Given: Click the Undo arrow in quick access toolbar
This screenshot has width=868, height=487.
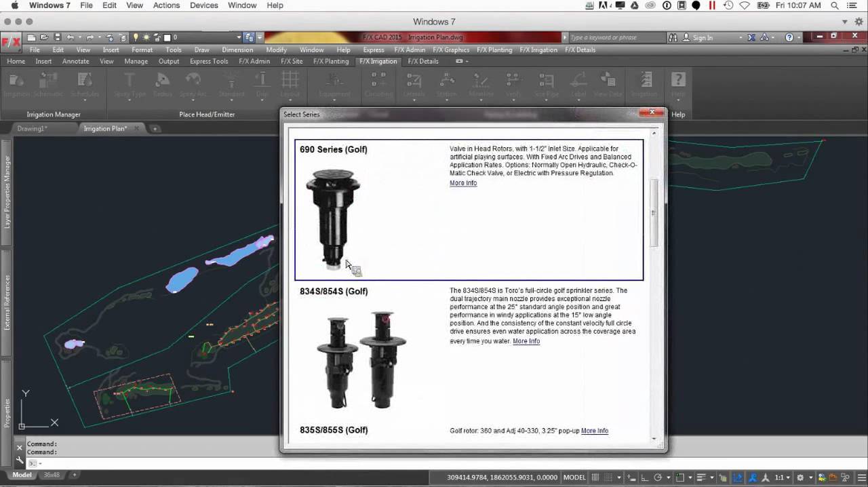Looking at the screenshot, I should (x=70, y=37).
